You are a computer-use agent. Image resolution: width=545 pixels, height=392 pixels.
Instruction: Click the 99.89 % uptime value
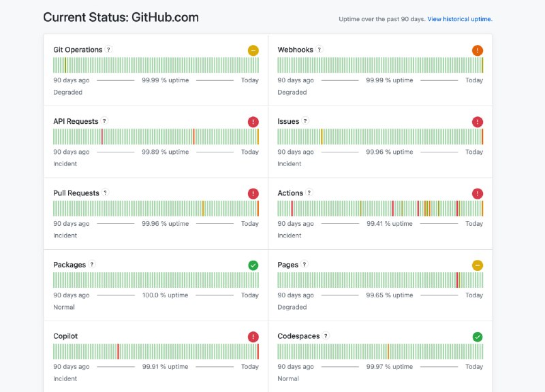click(x=165, y=152)
